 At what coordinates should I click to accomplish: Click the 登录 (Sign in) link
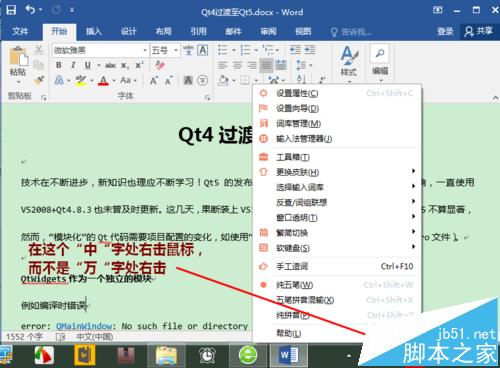[x=445, y=31]
